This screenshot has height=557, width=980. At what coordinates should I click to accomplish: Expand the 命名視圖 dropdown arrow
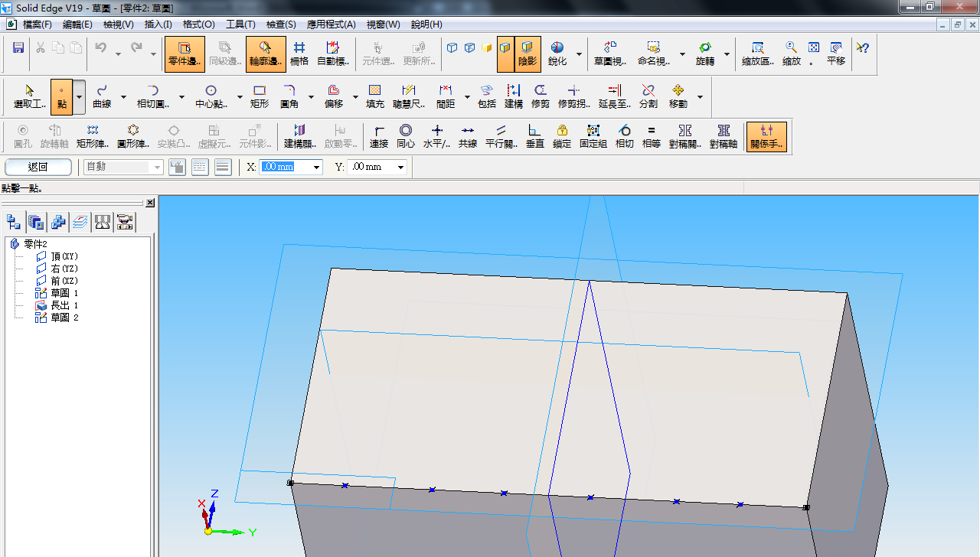[x=682, y=54]
